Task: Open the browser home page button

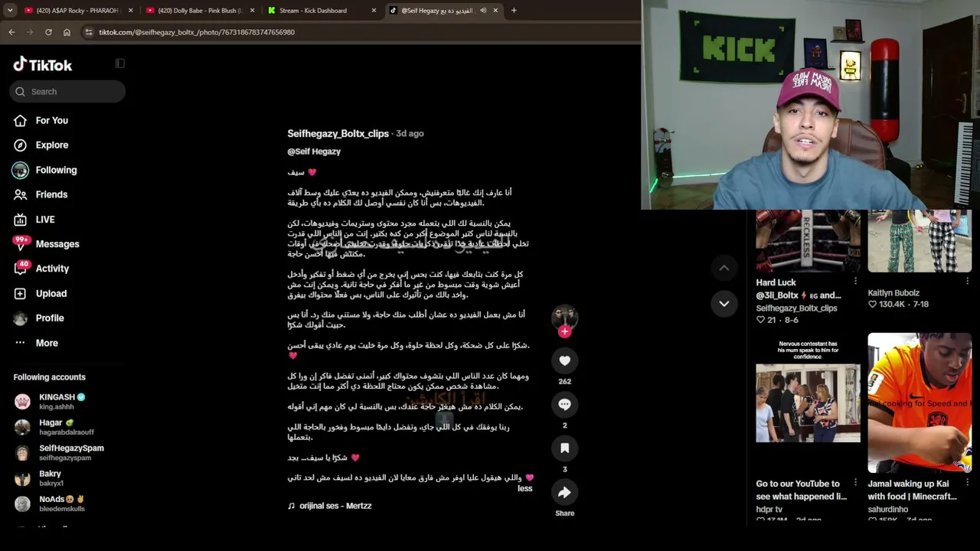Action: point(67,32)
